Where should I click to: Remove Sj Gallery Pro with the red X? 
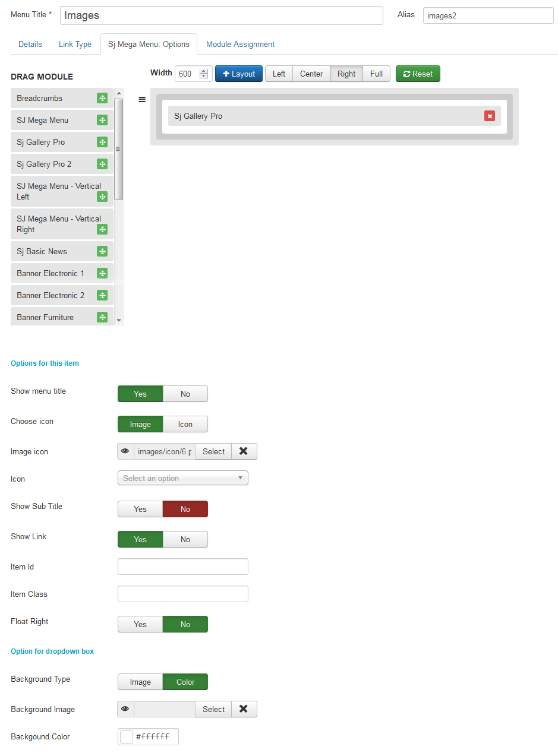point(490,116)
